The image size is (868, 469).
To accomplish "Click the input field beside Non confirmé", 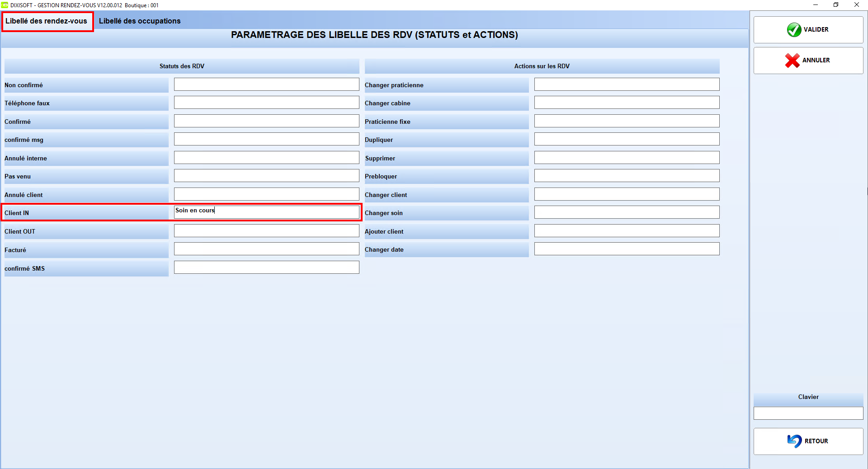I will click(266, 84).
